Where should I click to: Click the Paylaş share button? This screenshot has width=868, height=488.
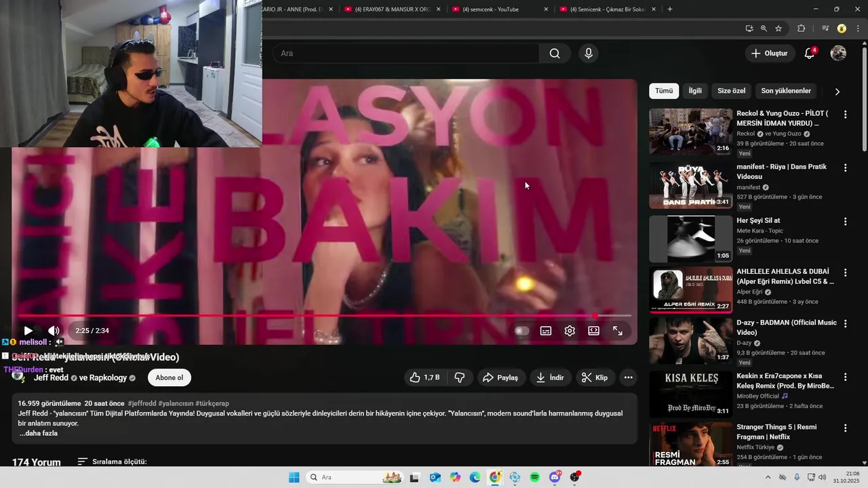click(x=500, y=378)
